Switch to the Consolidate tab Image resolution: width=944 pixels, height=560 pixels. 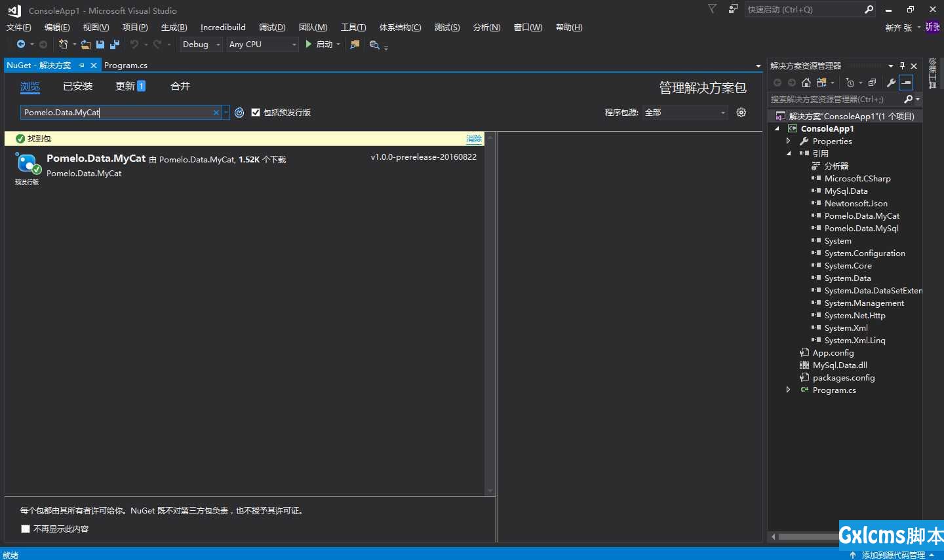pyautogui.click(x=180, y=86)
